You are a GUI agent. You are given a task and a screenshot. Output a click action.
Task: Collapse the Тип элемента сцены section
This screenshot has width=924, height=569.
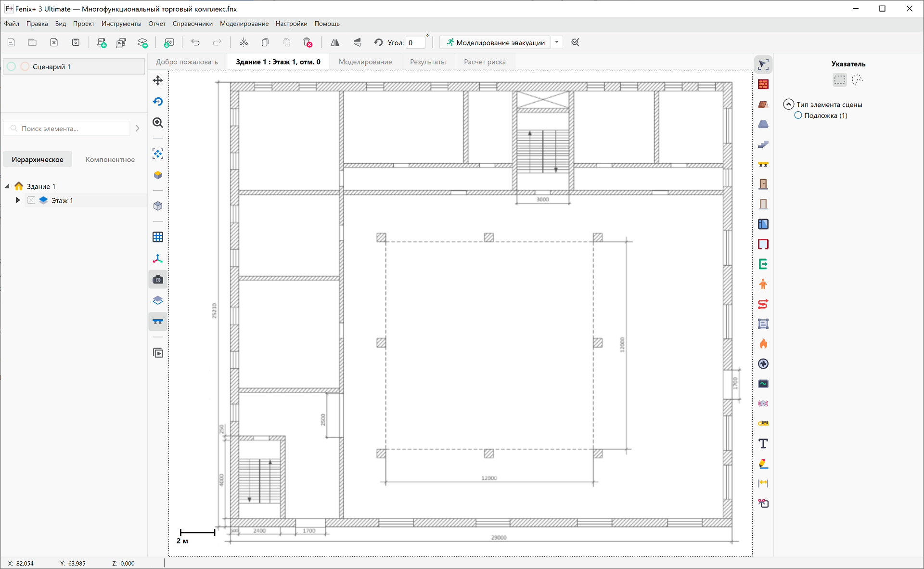(x=788, y=104)
